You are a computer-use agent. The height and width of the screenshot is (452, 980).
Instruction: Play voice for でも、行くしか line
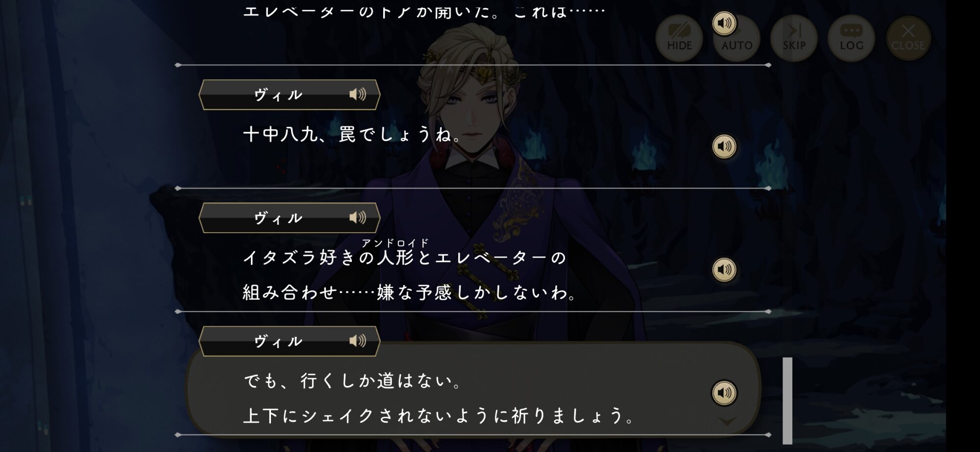click(x=724, y=393)
